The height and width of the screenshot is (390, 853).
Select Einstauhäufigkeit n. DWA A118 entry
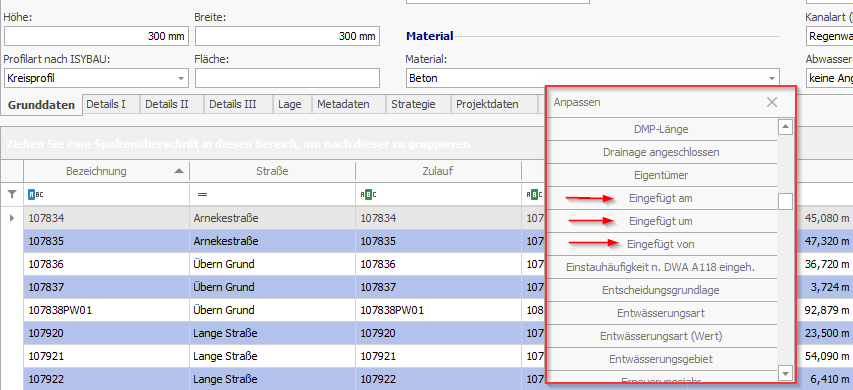(x=661, y=267)
